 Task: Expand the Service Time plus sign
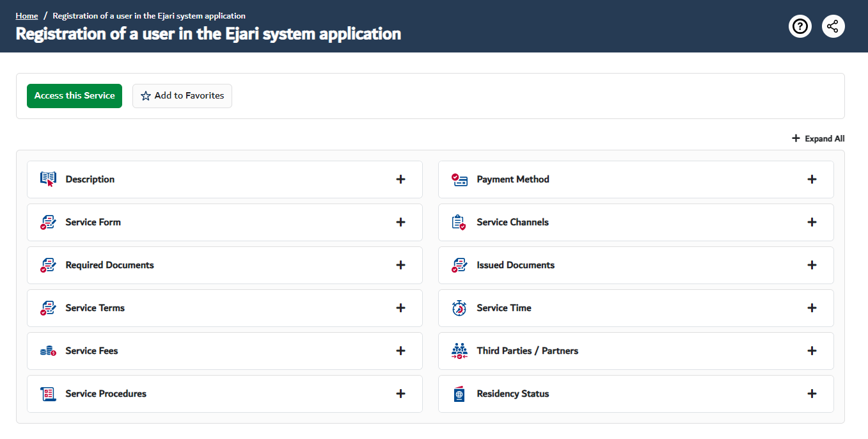[x=812, y=308]
